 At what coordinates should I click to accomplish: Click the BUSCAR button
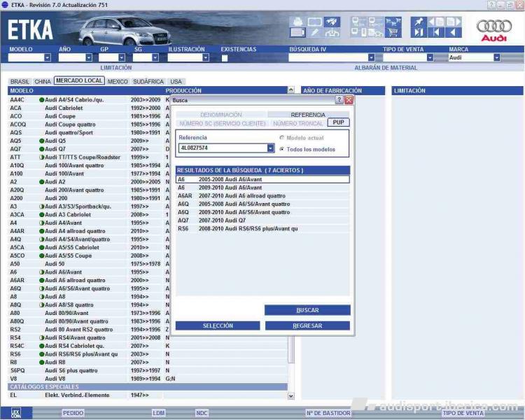click(307, 310)
